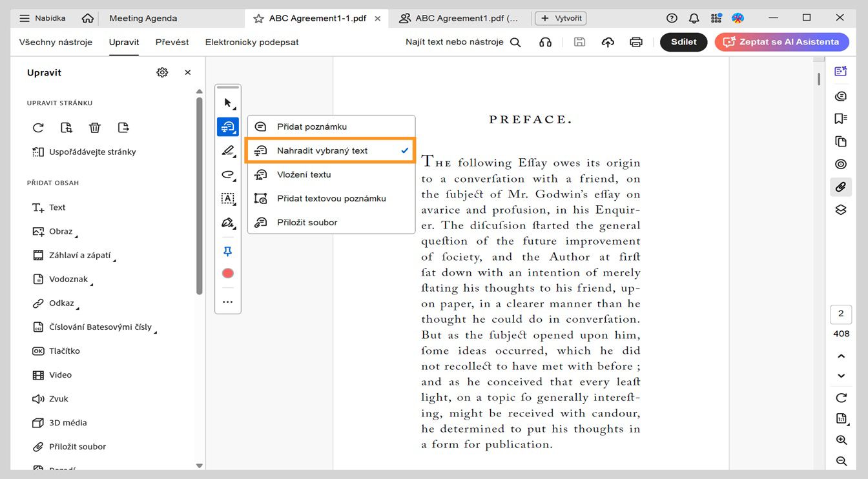868x479 pixels.
Task: Open the Fill & Sign pen tool
Action: click(x=227, y=223)
